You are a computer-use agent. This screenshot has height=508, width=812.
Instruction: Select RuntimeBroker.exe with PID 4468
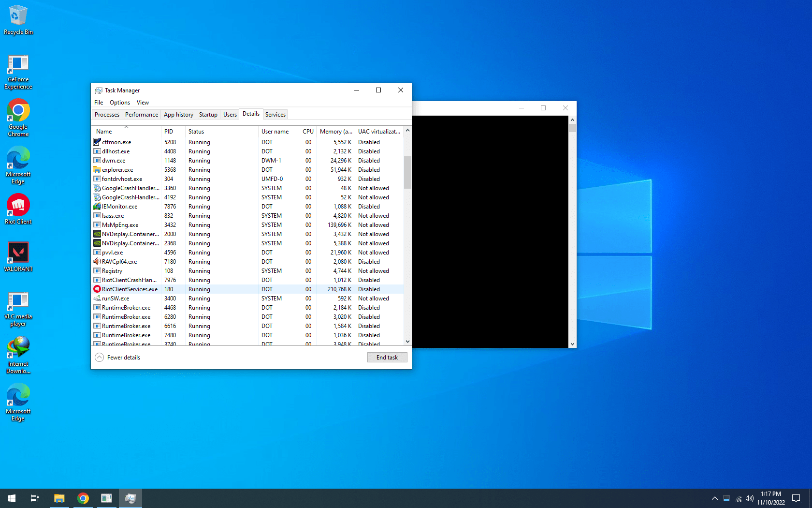tap(247, 308)
